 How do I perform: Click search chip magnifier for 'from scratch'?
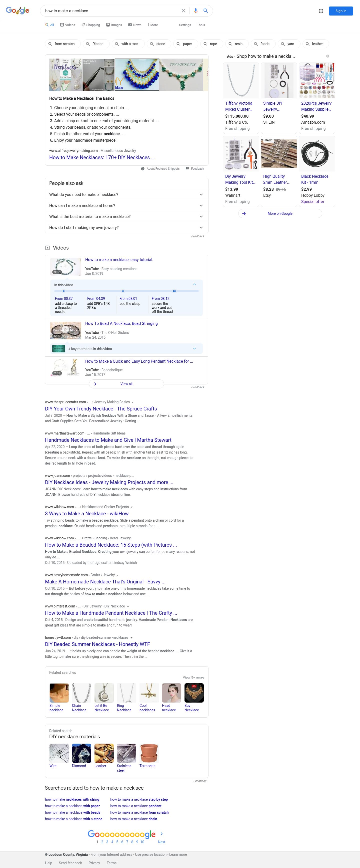pos(50,44)
